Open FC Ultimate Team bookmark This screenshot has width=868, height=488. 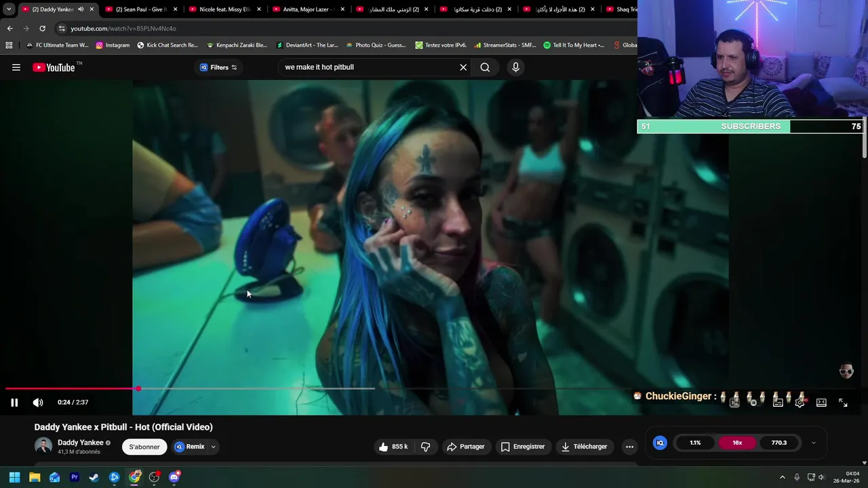click(x=57, y=45)
